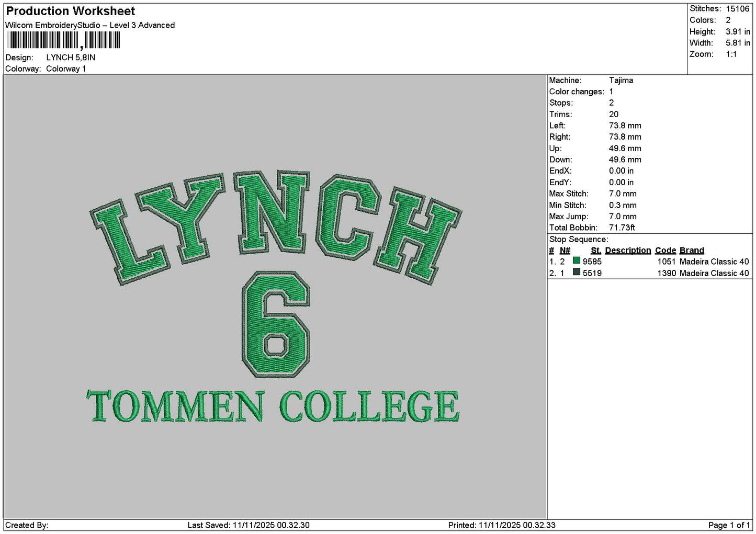Click the Left value 73.8 mm
The image size is (756, 534).
coord(625,126)
